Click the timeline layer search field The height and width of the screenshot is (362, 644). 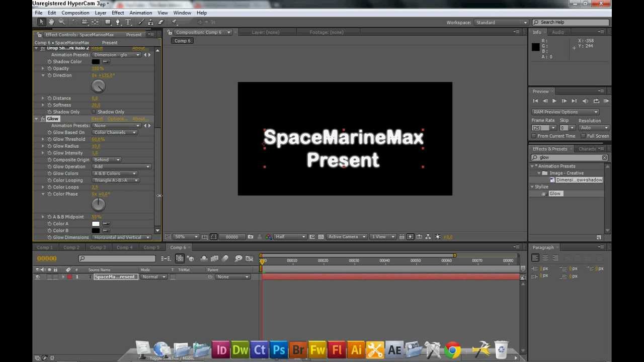117,258
